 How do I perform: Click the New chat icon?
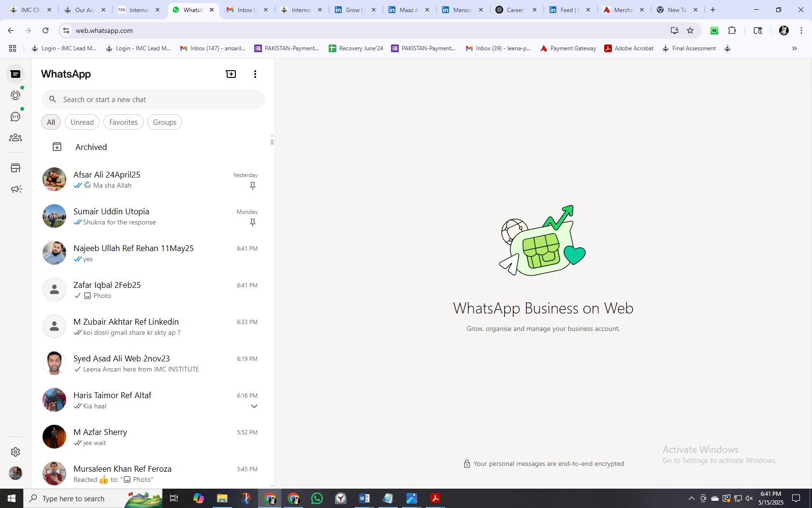231,74
